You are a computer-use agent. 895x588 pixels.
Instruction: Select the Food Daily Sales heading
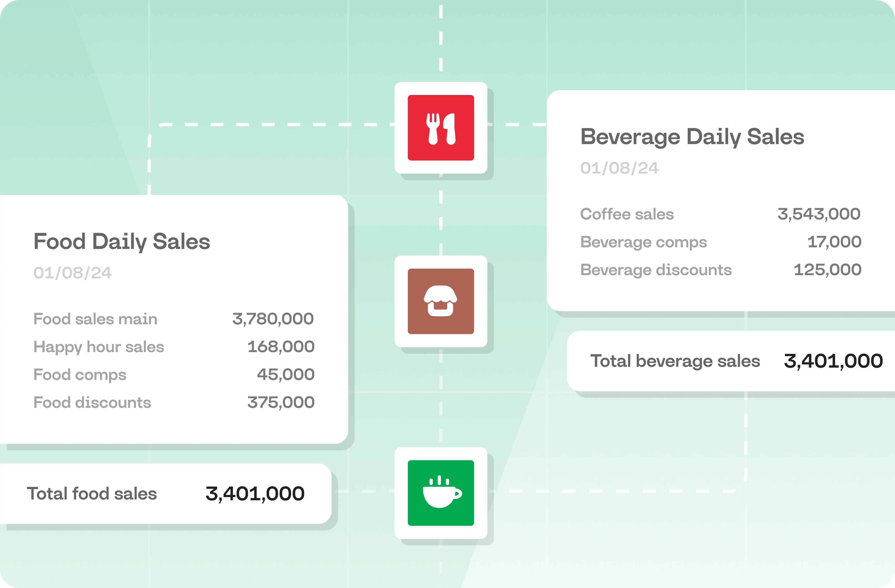click(x=121, y=241)
